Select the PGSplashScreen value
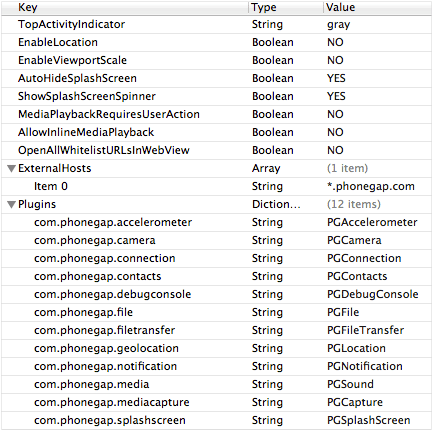The image size is (433, 431). coord(369,420)
